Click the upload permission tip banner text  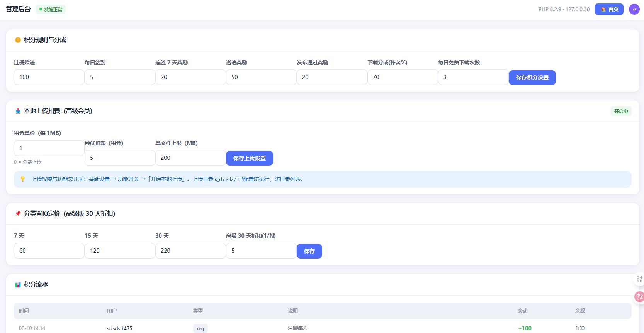coord(168,179)
